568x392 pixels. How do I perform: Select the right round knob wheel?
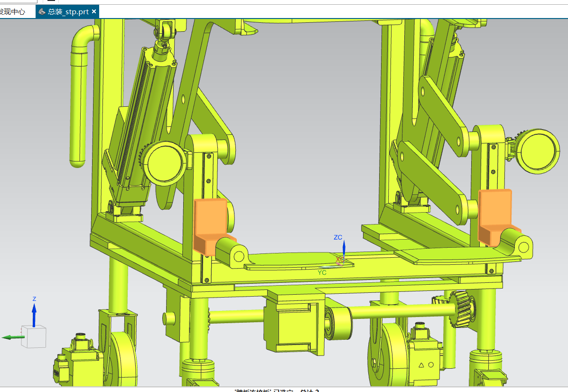click(538, 151)
